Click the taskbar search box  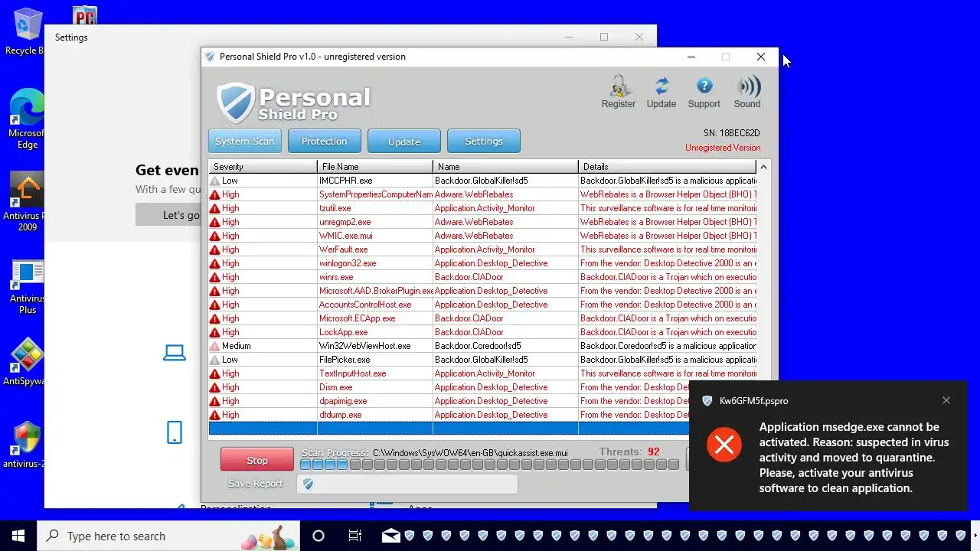click(x=168, y=536)
